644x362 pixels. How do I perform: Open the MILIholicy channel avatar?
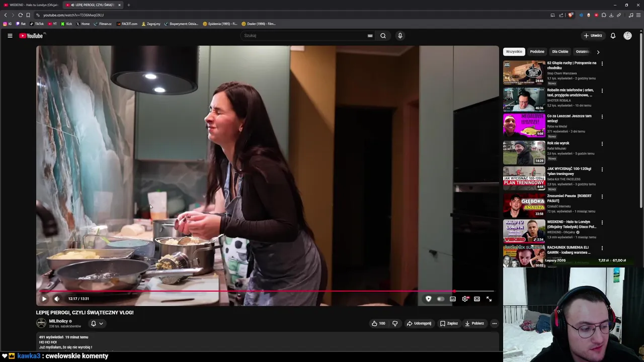pyautogui.click(x=41, y=323)
